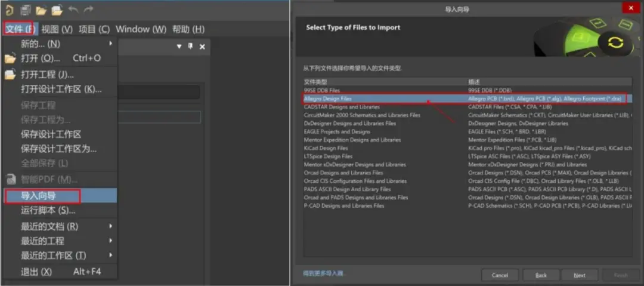Click the Back button in the import wizard
The width and height of the screenshot is (644, 286).
(541, 275)
